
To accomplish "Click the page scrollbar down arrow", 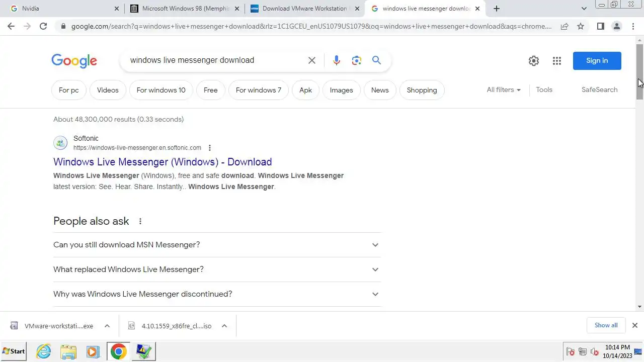I will point(640,307).
